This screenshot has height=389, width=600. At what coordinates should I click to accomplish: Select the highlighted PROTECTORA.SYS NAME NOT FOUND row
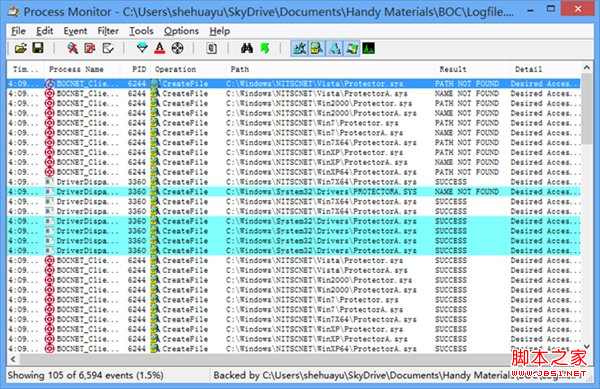tap(293, 192)
